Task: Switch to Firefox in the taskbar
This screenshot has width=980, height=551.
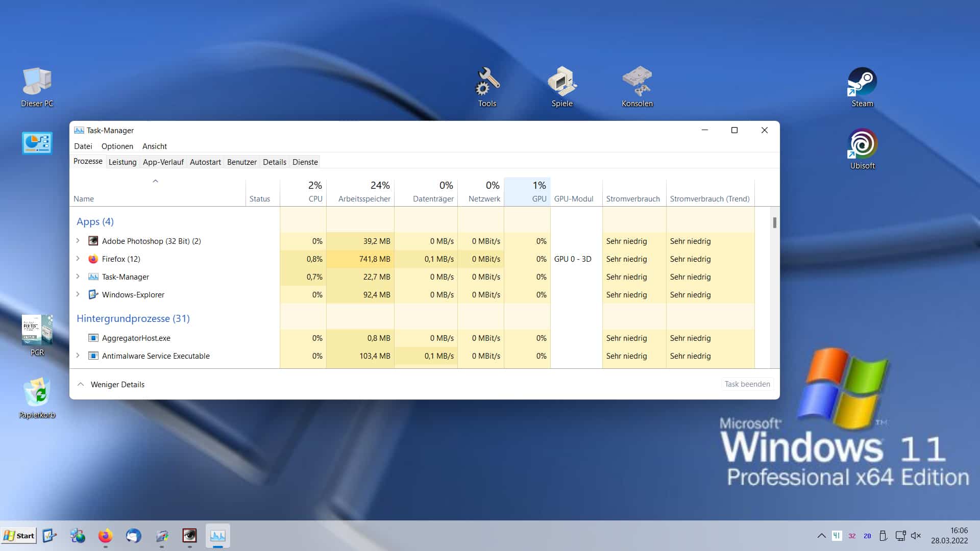Action: 105,536
